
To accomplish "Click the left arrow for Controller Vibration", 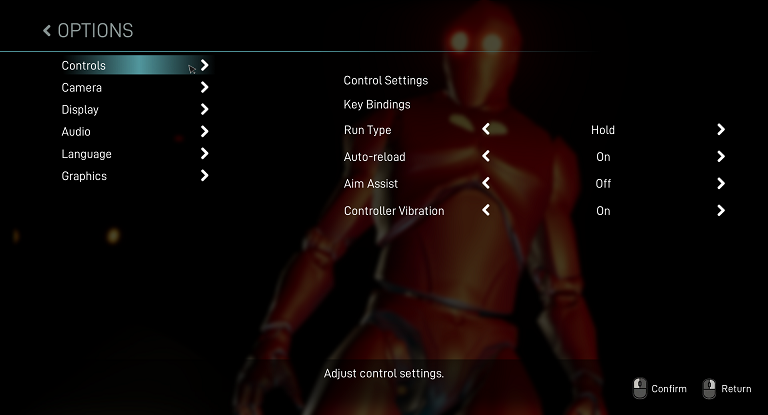I will (486, 210).
